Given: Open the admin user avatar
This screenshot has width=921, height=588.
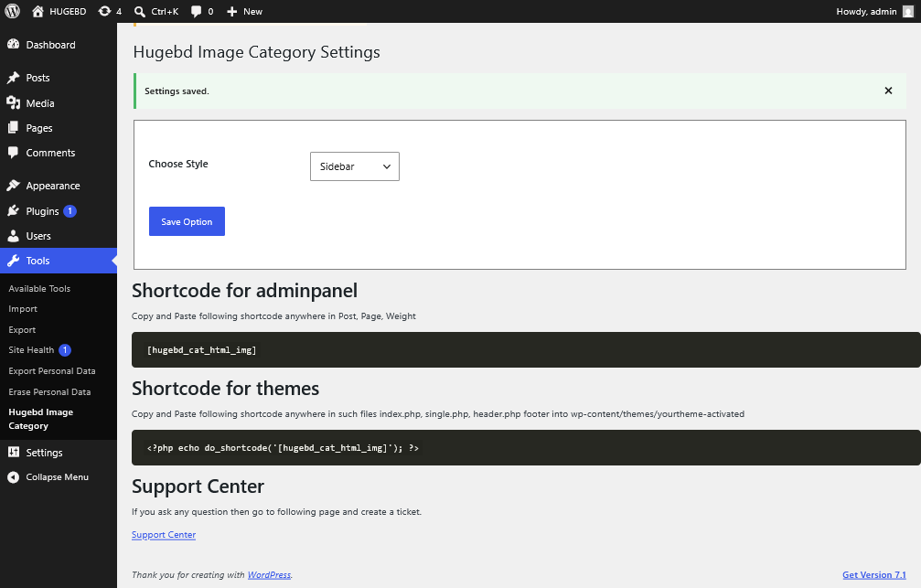Looking at the screenshot, I should (x=908, y=11).
